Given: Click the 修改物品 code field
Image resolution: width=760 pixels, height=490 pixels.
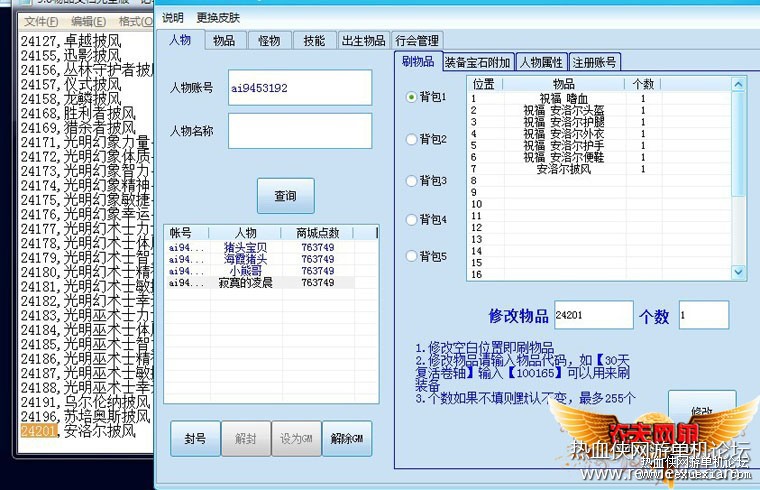Looking at the screenshot, I should pyautogui.click(x=594, y=315).
